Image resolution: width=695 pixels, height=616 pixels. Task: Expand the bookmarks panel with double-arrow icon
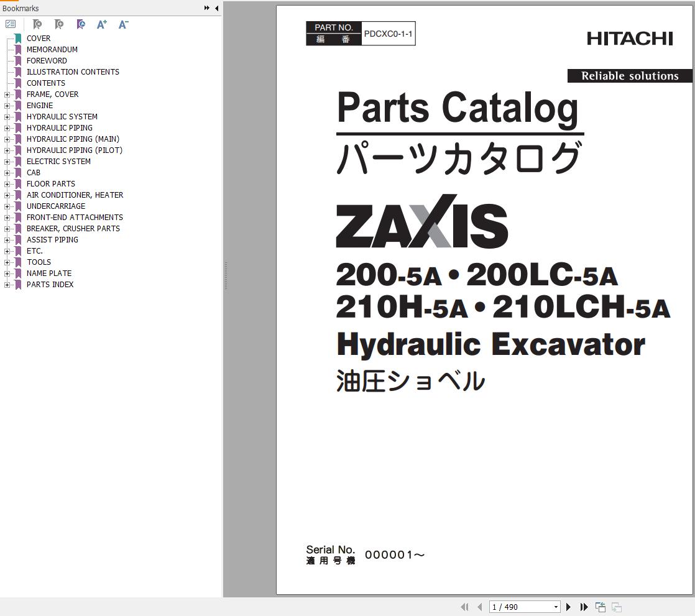[206, 8]
